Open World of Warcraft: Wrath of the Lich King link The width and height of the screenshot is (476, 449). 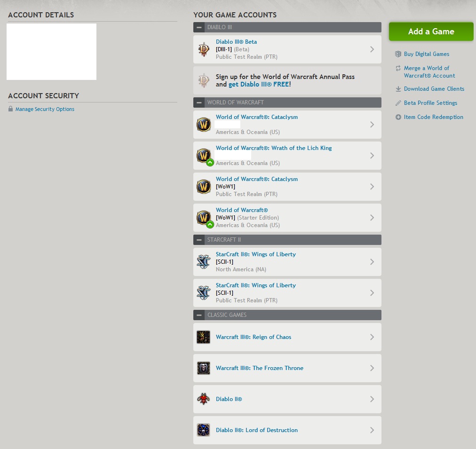(x=274, y=148)
